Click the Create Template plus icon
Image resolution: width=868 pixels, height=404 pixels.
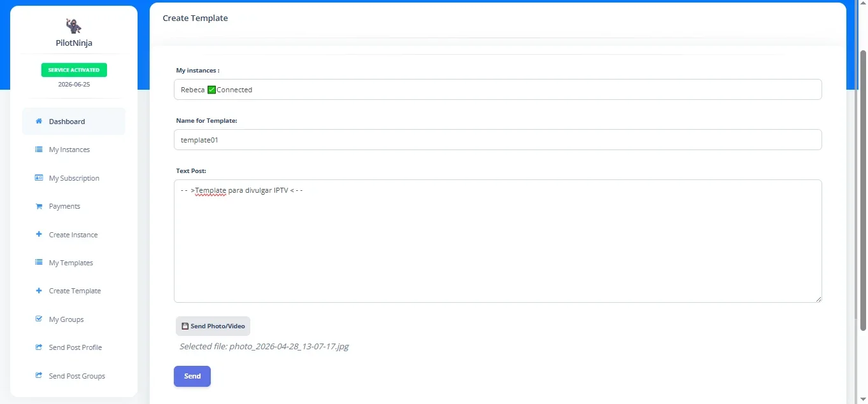(39, 290)
